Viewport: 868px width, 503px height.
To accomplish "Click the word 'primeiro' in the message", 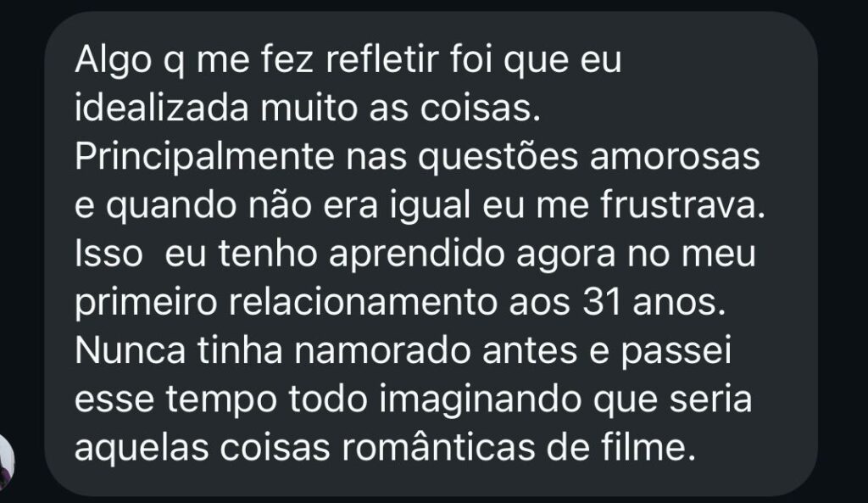I will click(x=146, y=303).
